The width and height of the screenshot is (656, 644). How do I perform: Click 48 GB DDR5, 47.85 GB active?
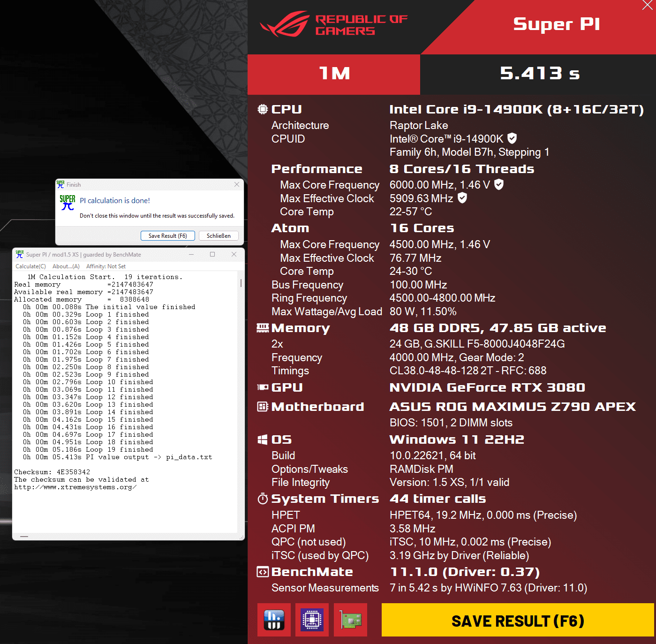(498, 328)
